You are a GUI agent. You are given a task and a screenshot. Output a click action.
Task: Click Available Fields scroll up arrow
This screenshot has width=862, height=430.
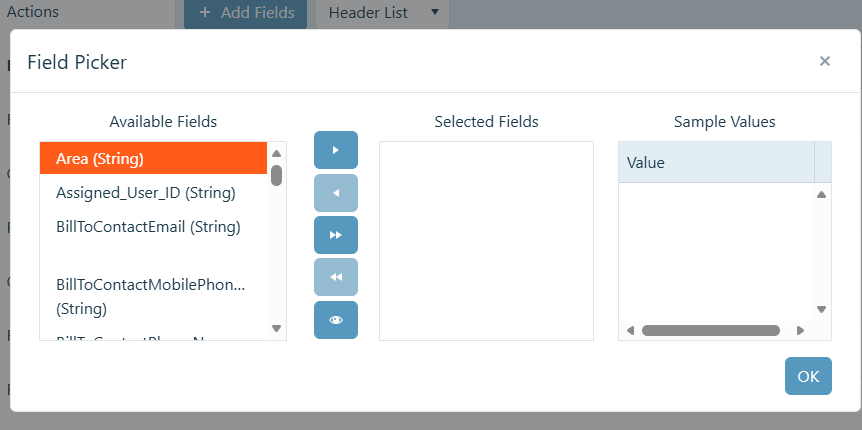(x=277, y=153)
